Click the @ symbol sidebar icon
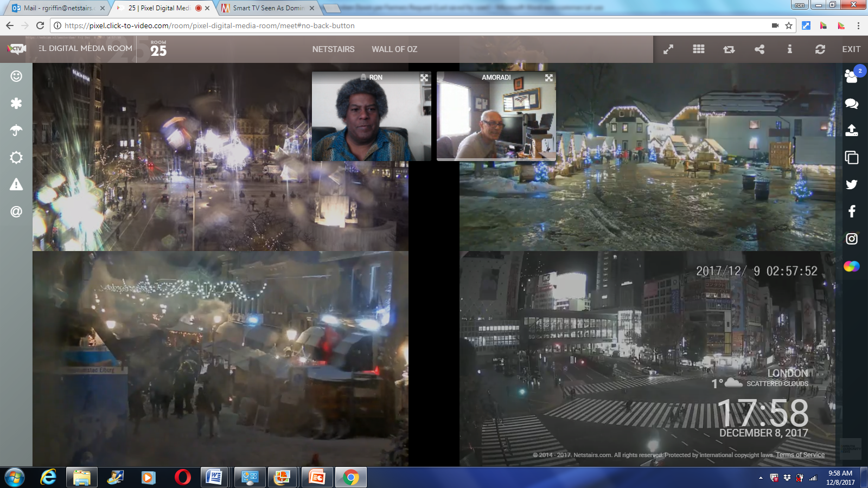868x488 pixels. point(16,211)
